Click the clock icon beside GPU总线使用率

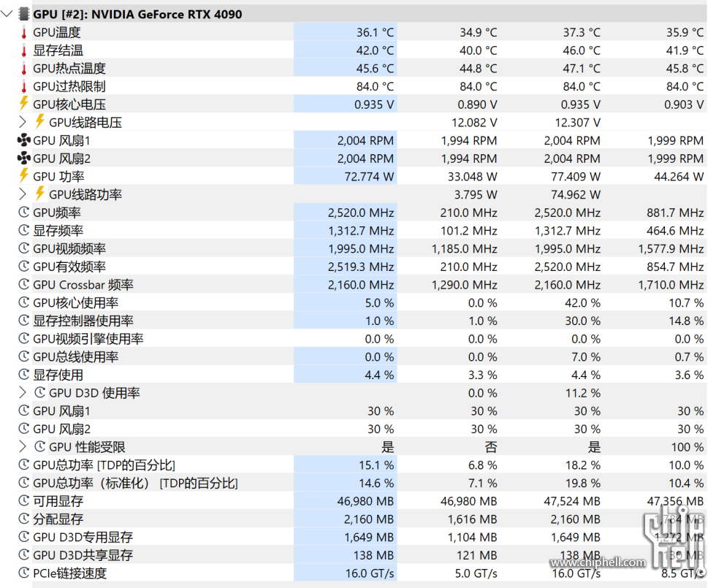tap(23, 356)
